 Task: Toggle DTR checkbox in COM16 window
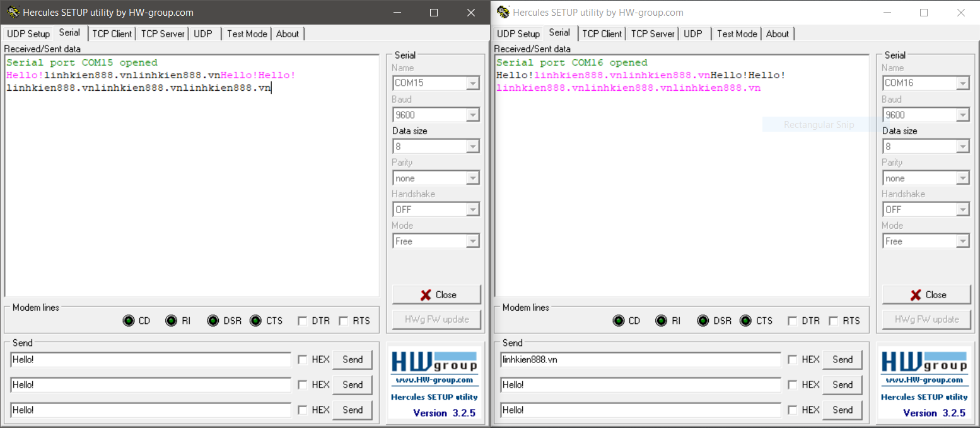pyautogui.click(x=792, y=321)
